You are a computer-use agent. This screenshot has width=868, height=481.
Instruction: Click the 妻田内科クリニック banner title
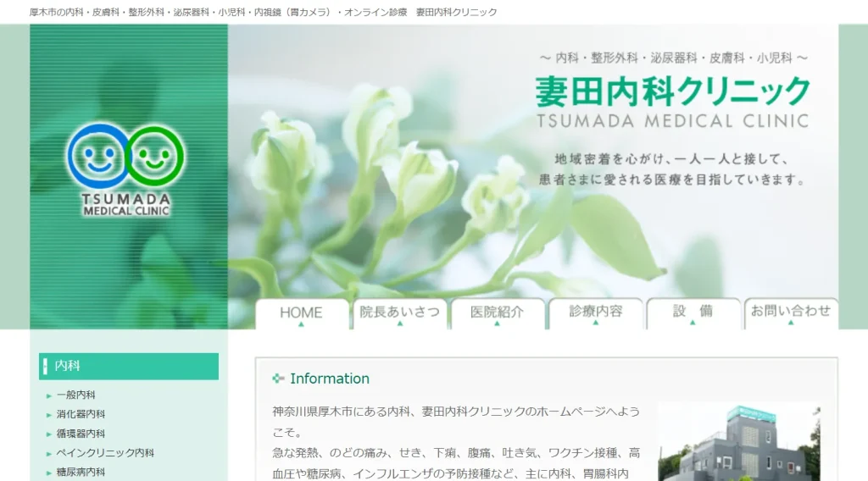coord(672,91)
